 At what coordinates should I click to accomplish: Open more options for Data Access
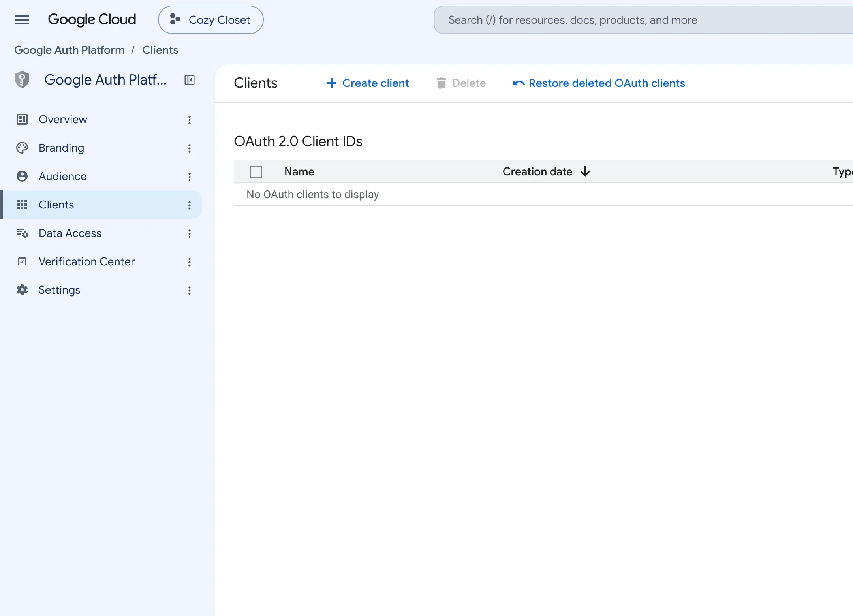click(190, 233)
